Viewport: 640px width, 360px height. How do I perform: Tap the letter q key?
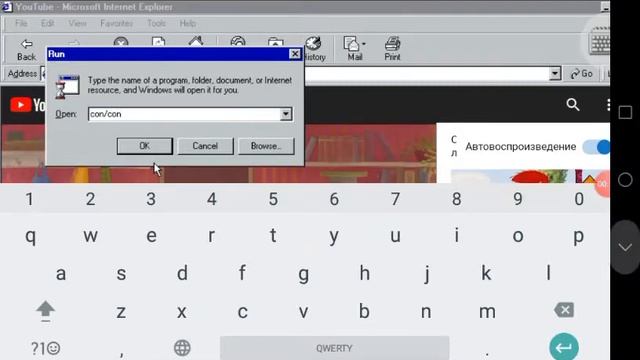[x=30, y=236]
